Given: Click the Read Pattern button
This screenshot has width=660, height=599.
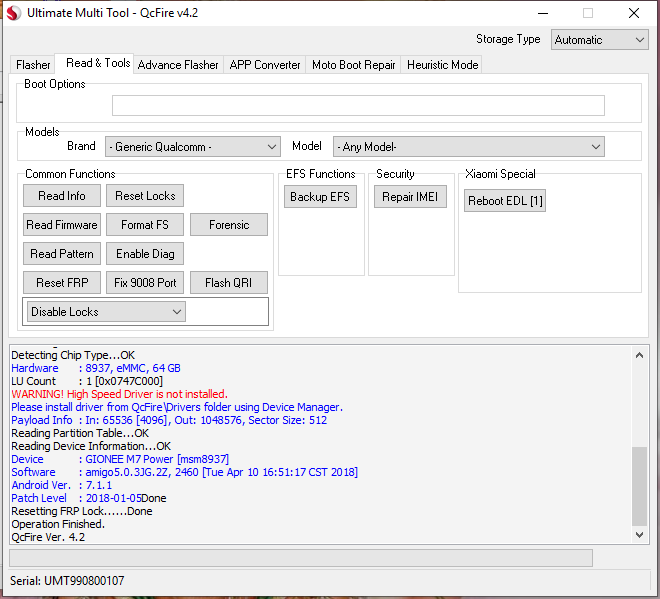Looking at the screenshot, I should (x=62, y=254).
